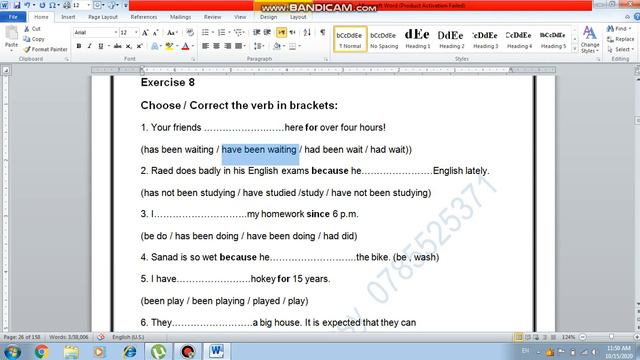Toggle left-to-right text direction

281,32
